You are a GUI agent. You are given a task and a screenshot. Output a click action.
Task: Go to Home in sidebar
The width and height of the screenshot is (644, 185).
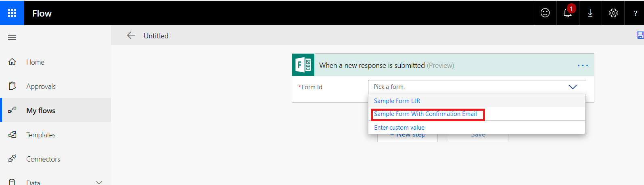pyautogui.click(x=35, y=62)
